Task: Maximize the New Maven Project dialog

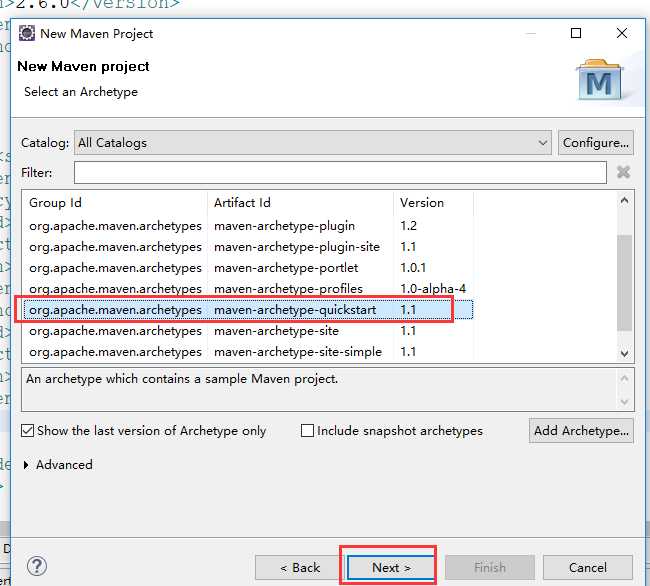Action: 576,33
